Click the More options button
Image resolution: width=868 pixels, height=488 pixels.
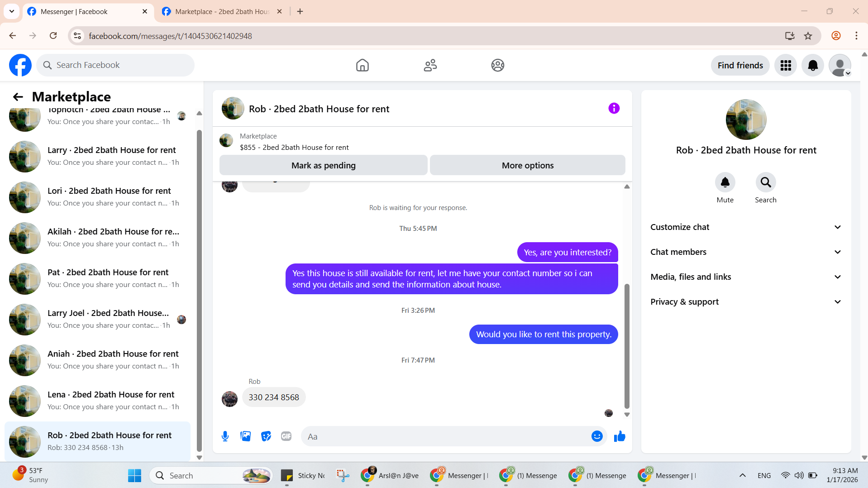pyautogui.click(x=527, y=166)
